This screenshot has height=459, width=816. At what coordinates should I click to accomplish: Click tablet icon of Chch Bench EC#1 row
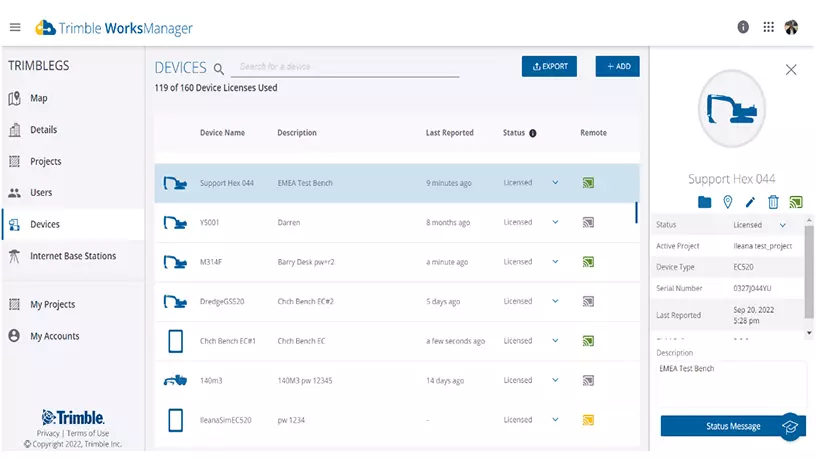click(x=175, y=341)
